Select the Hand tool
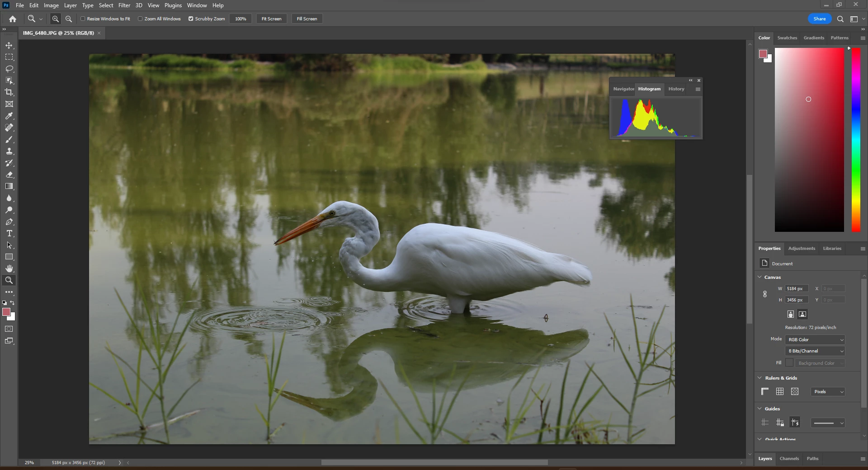Image resolution: width=868 pixels, height=470 pixels. click(x=9, y=269)
